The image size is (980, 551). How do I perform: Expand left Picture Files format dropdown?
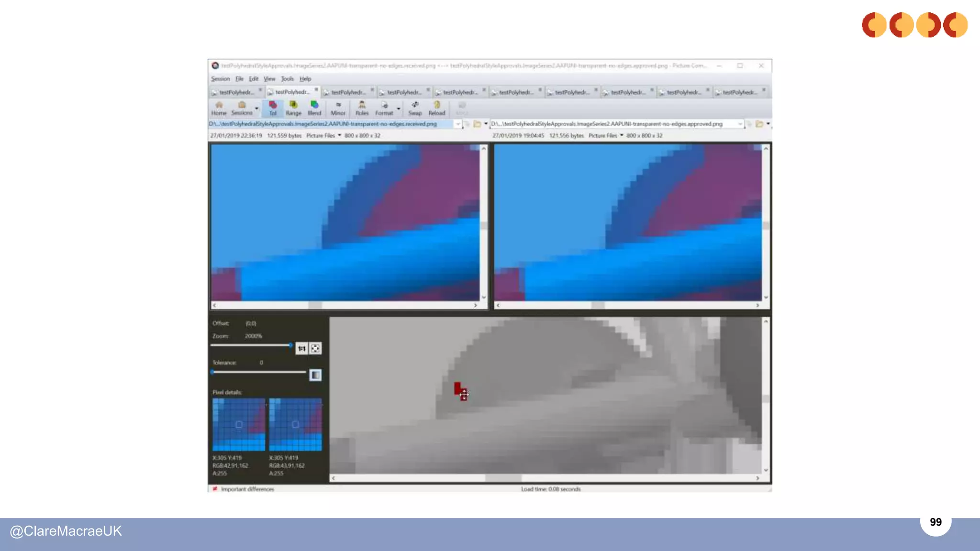[x=339, y=135]
